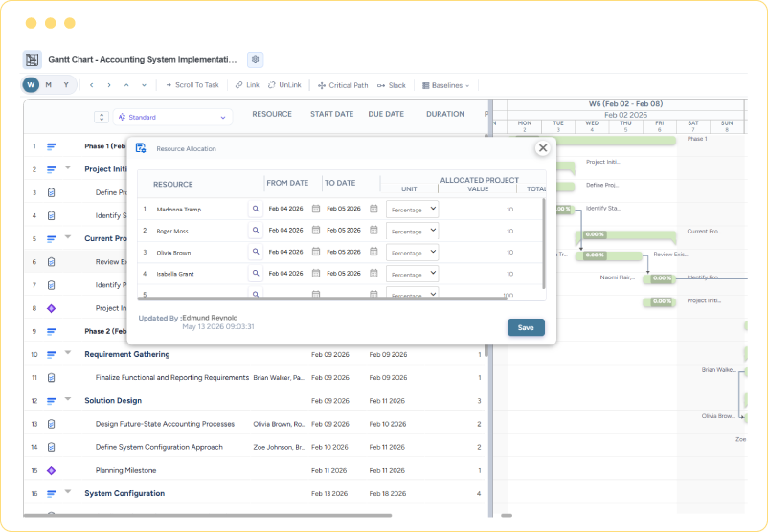Image resolution: width=768 pixels, height=532 pixels.
Task: Click the TO DATE column header
Action: point(340,183)
